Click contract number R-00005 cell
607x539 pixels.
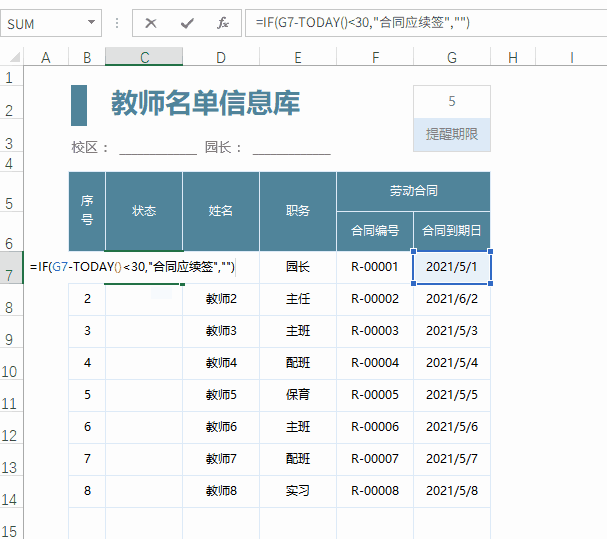point(375,395)
